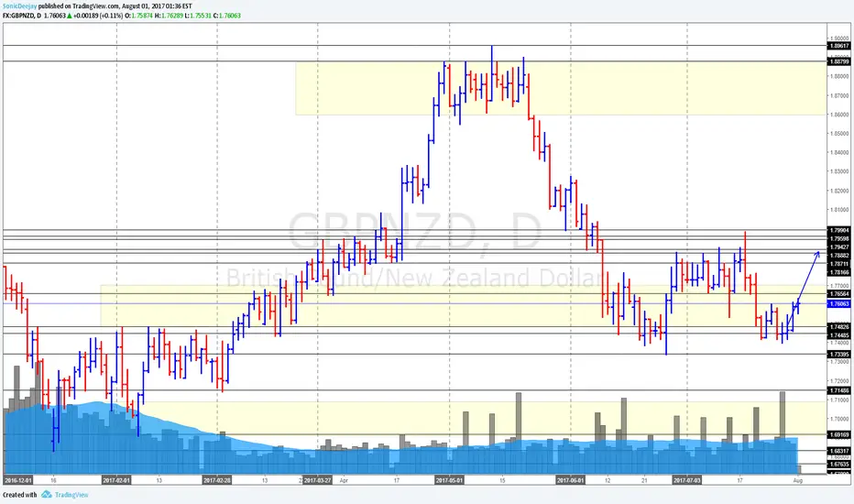
Task: Click the 1.72000 axis tick label
Action: coord(839,381)
